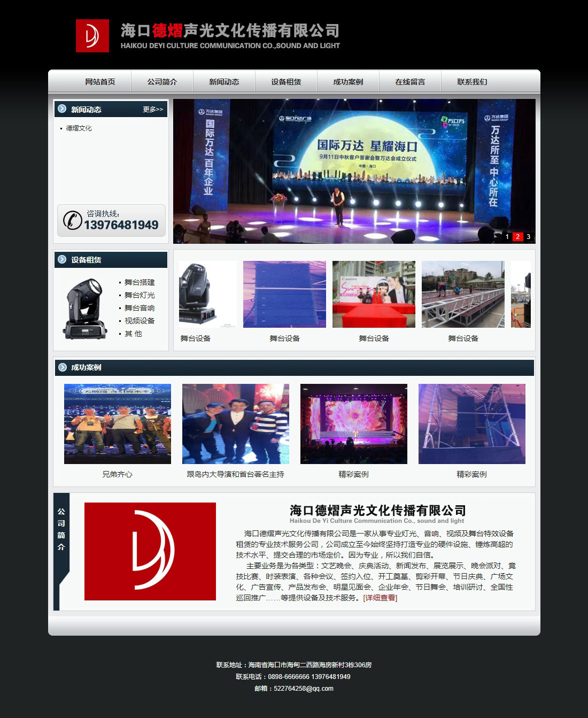Click the main banner slideshow image
588x718 pixels.
point(354,171)
